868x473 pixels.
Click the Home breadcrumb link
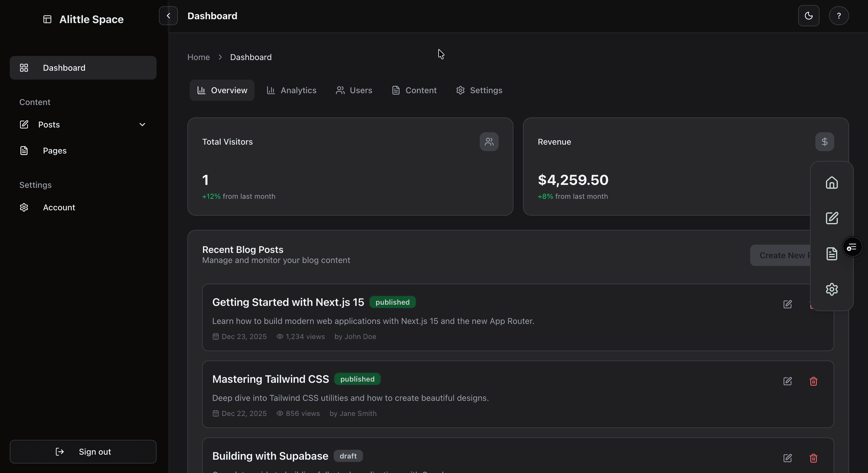pos(199,57)
